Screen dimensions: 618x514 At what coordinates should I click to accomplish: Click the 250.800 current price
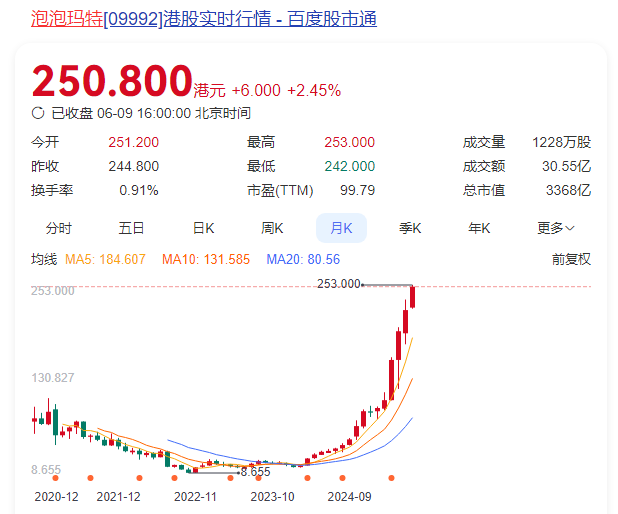coord(112,81)
